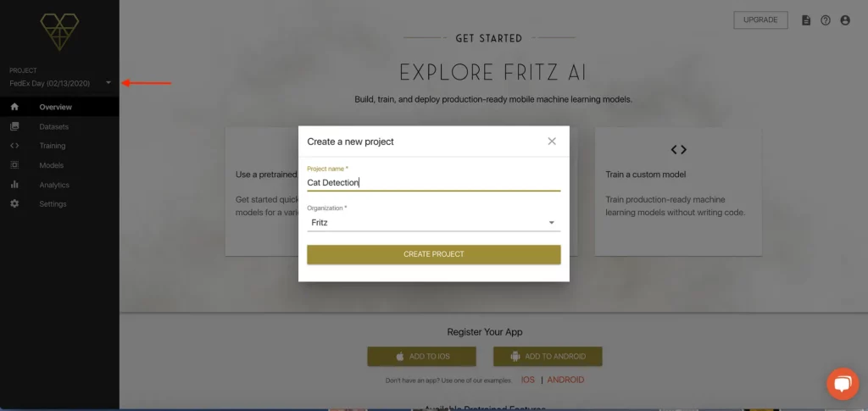Close the Create a new project dialog
The width and height of the screenshot is (868, 411).
551,141
